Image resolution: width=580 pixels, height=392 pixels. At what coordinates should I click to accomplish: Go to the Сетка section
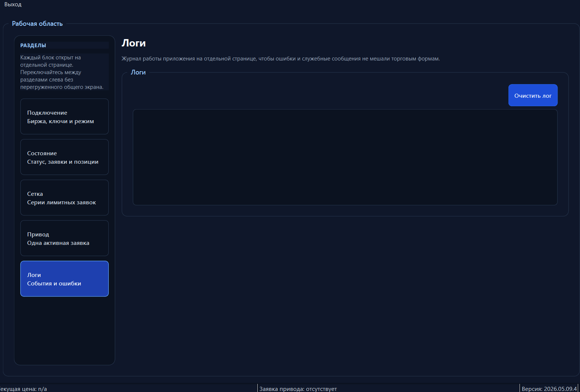pos(65,198)
